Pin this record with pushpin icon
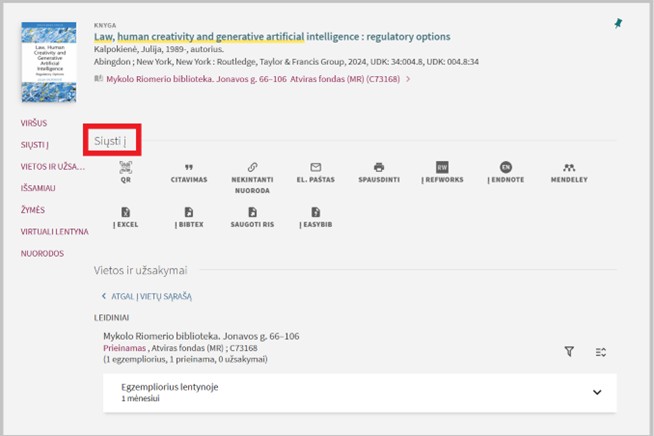The image size is (654, 436). 617,23
